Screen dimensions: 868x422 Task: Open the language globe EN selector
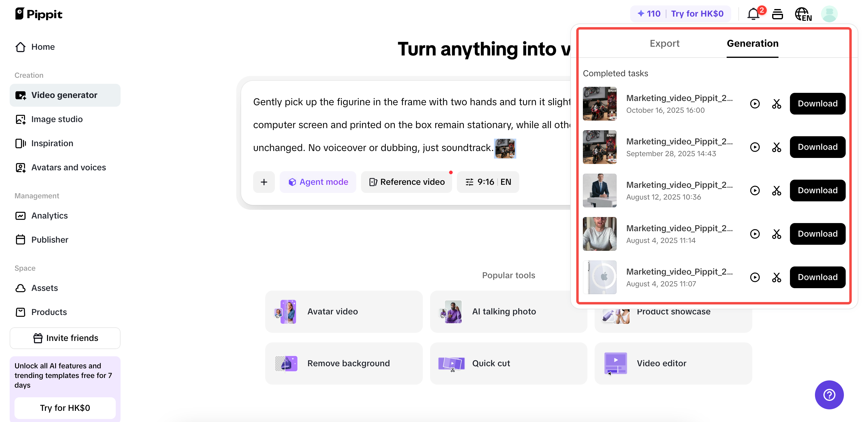[803, 14]
